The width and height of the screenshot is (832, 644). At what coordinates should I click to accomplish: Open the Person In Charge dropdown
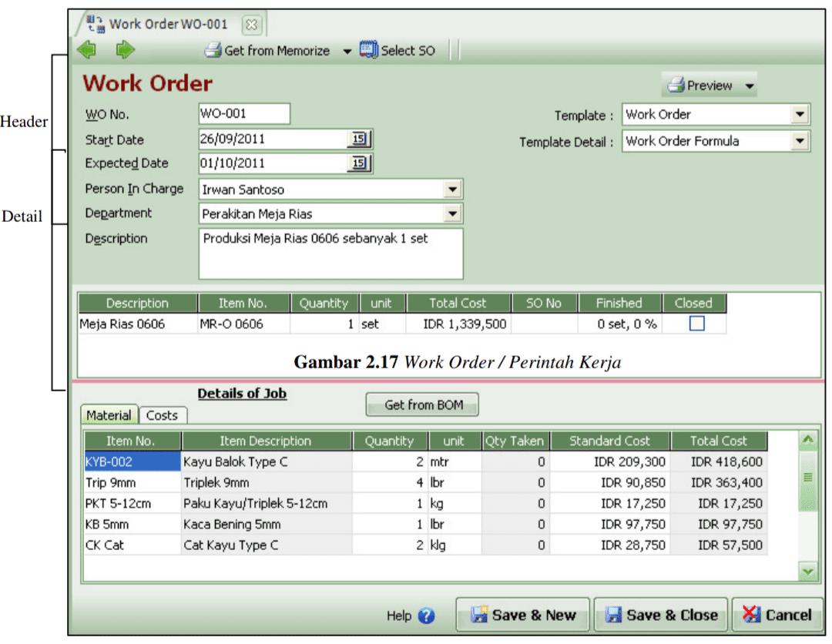pyautogui.click(x=452, y=190)
